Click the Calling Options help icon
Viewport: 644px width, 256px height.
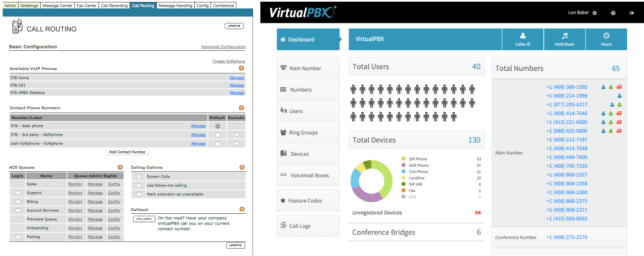(x=242, y=167)
